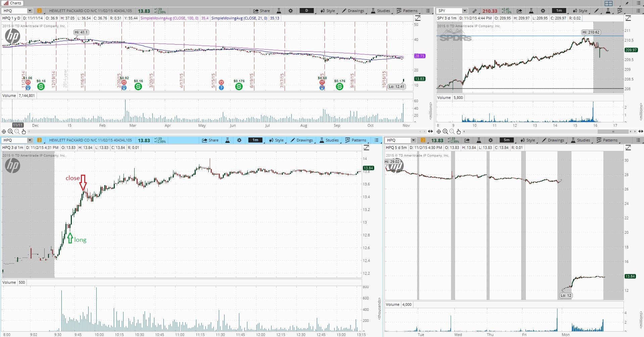The image size is (644, 337).
Task: Click the orange color link badge in top-left HPQ chart
Action: (39, 11)
